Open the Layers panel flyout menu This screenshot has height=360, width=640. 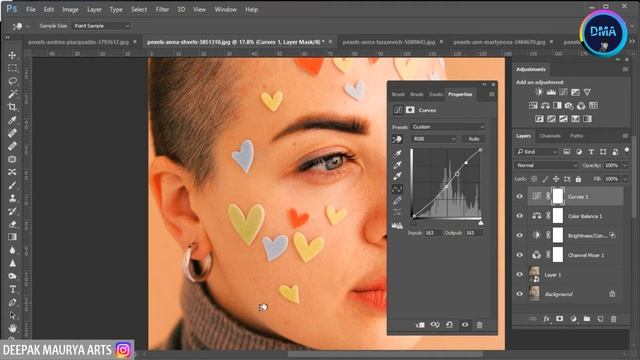(625, 136)
